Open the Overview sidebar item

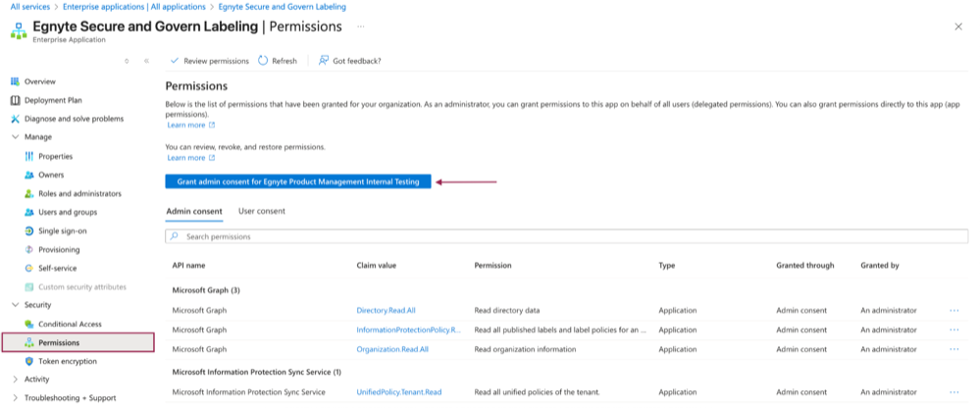click(x=39, y=81)
